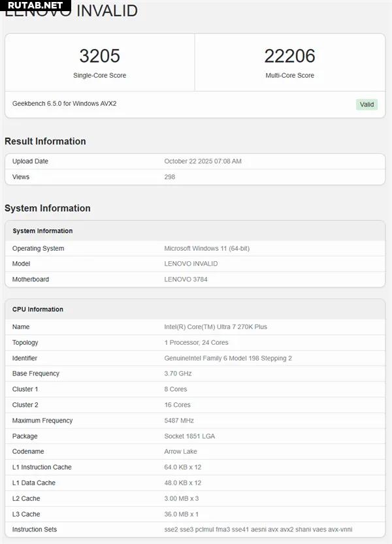This screenshot has height=544, width=392.
Task: Click the Topology row value
Action: (x=196, y=342)
